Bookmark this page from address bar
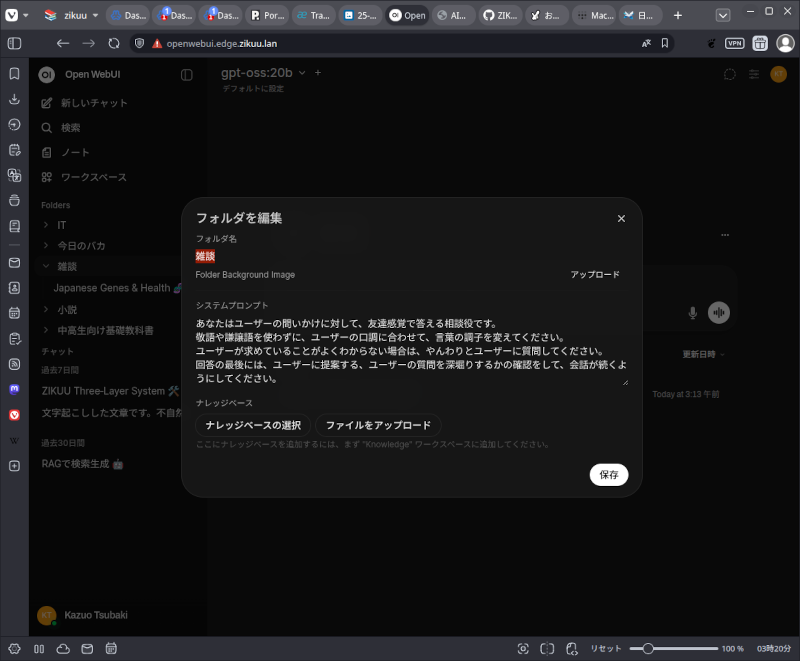 coord(665,44)
